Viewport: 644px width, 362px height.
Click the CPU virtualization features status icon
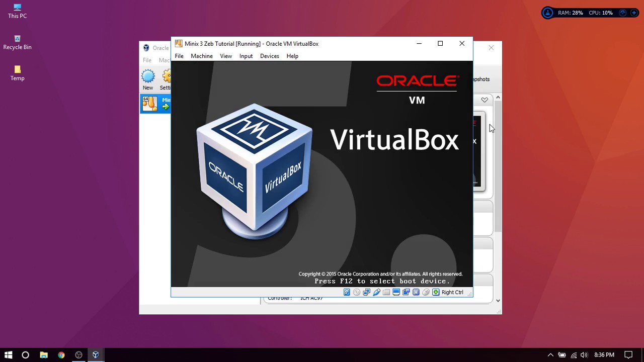(x=416, y=292)
